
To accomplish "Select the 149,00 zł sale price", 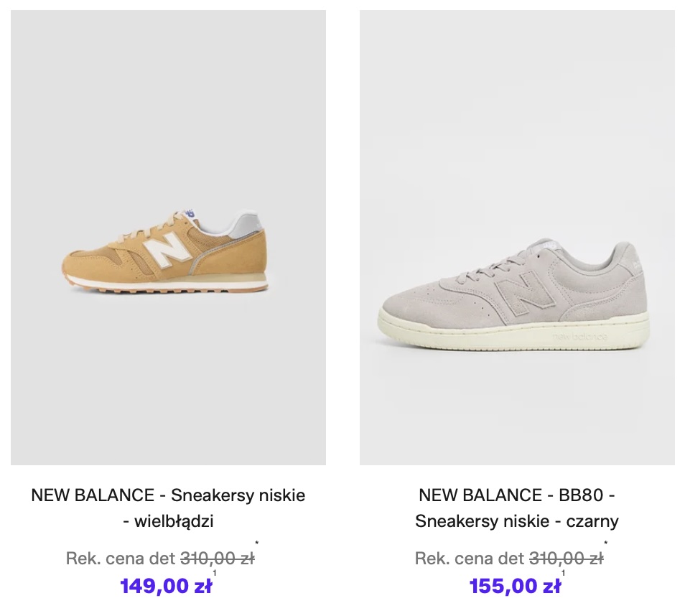I will pyautogui.click(x=166, y=587).
